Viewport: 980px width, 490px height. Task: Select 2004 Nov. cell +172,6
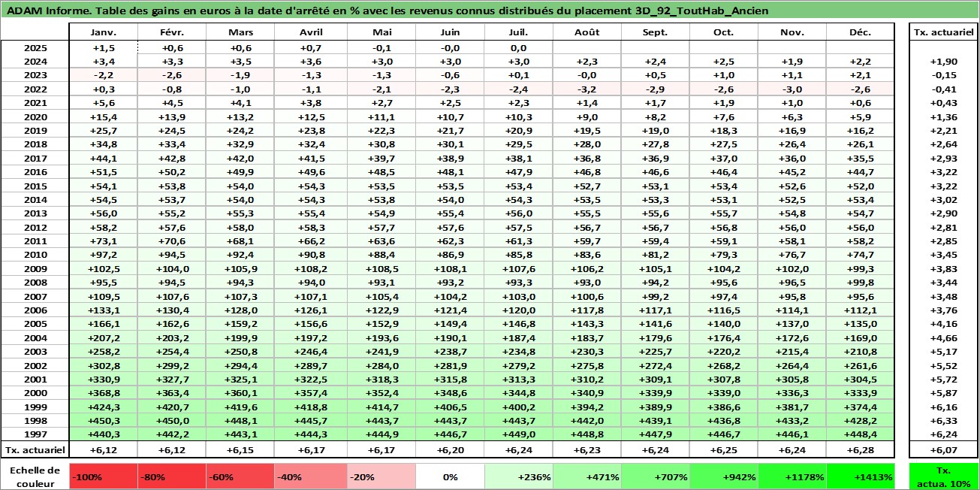[x=792, y=337]
